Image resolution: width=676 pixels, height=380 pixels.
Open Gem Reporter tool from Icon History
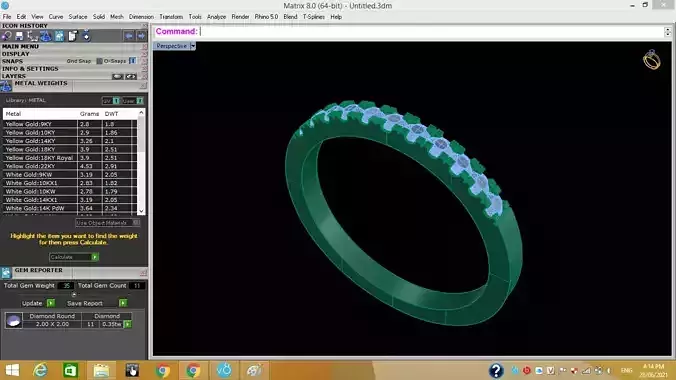[x=59, y=36]
